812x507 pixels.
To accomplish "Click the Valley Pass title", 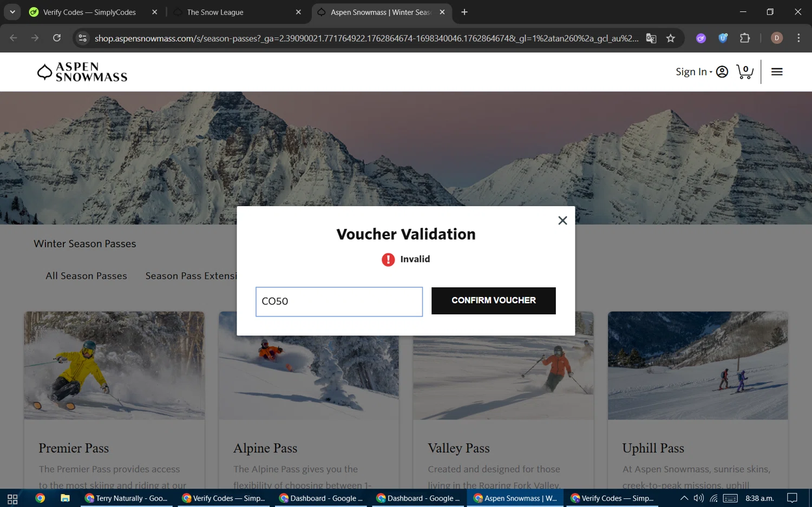I will 459,448.
